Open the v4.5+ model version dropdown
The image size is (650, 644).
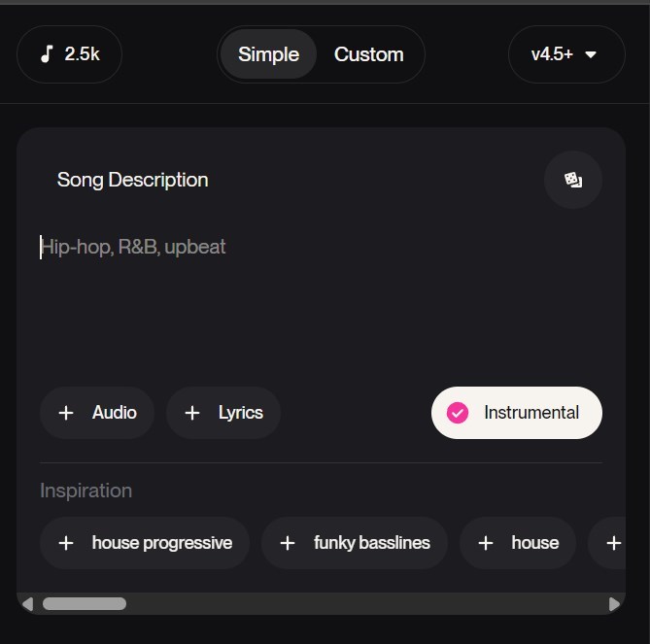click(566, 54)
